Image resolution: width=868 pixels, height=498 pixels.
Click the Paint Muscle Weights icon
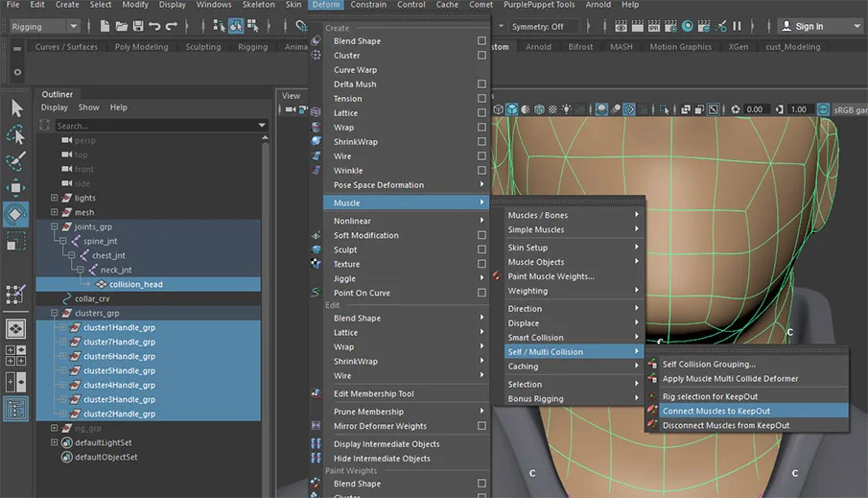[497, 275]
